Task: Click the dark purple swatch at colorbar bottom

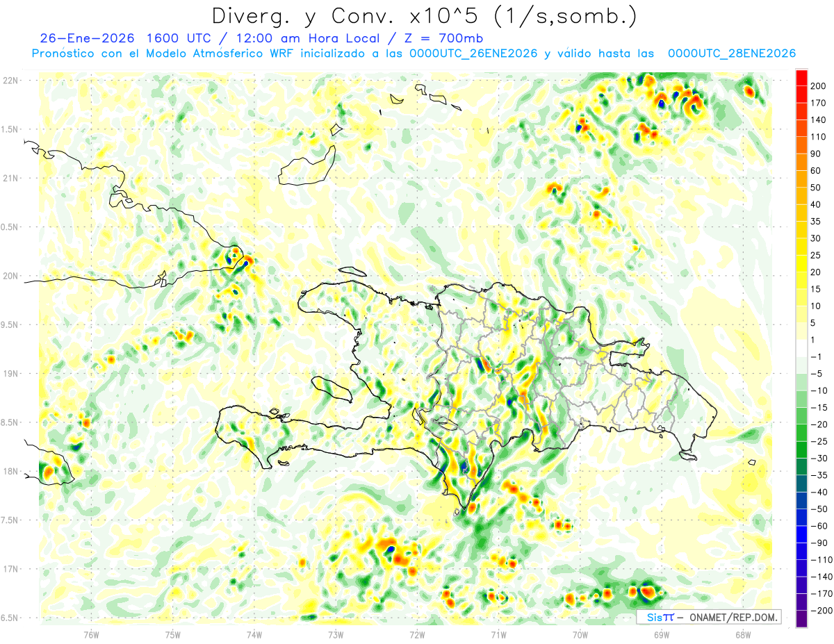Action: 801,618
